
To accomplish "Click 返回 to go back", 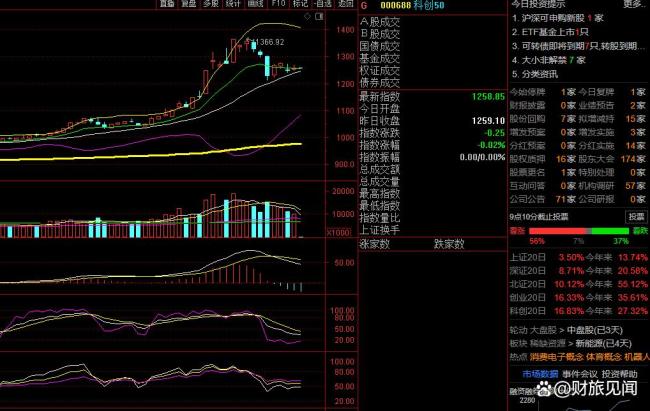I will click(x=345, y=4).
